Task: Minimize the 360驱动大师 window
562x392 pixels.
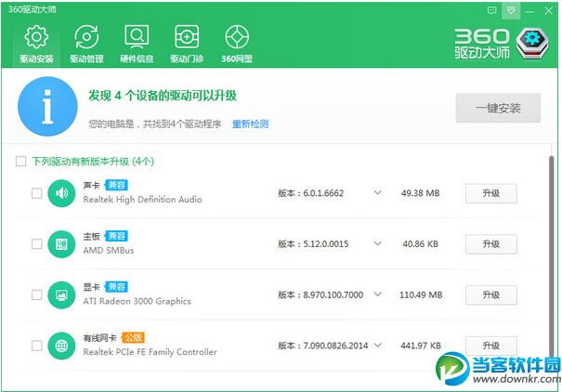Action: pos(529,11)
